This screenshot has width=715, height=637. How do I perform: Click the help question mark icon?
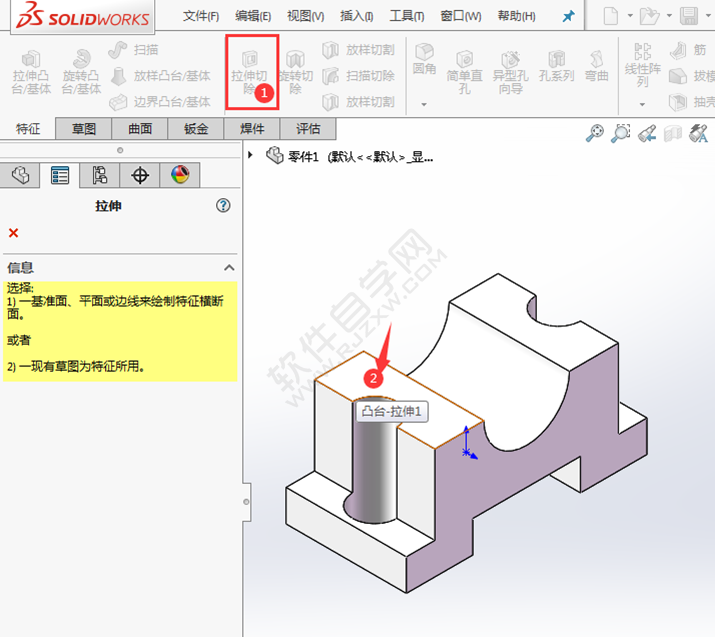(223, 206)
